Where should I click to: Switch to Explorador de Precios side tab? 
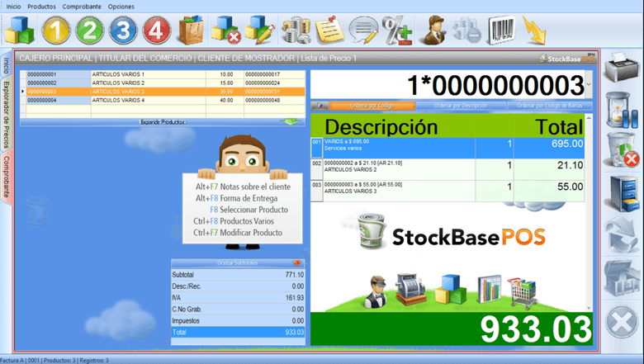pos(6,115)
